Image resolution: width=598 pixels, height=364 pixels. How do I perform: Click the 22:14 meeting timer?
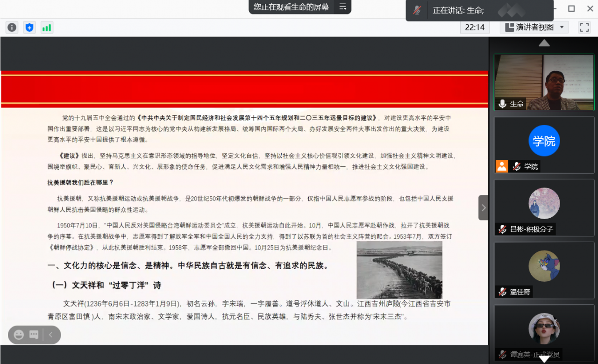click(x=474, y=27)
